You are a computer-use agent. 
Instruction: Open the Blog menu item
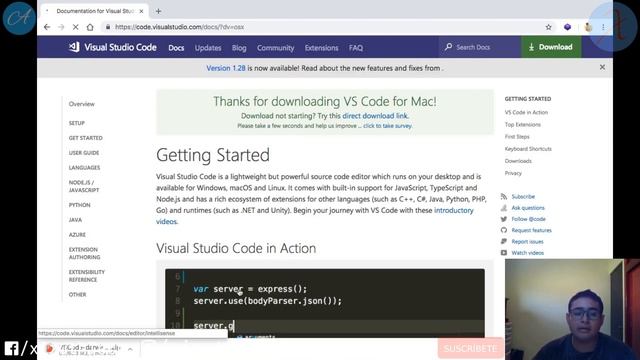click(239, 48)
